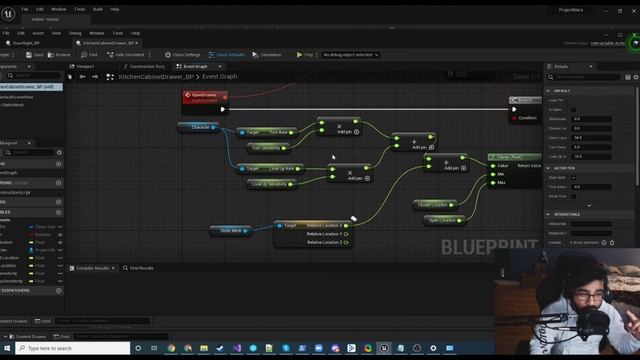
Task: Open My Blueprint settings gear
Action: click(59, 152)
